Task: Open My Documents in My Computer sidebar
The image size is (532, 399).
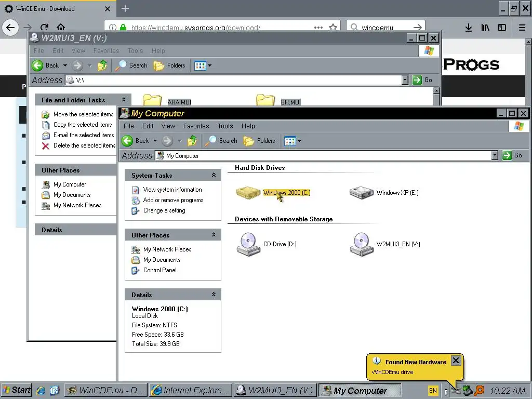Action: pyautogui.click(x=162, y=260)
